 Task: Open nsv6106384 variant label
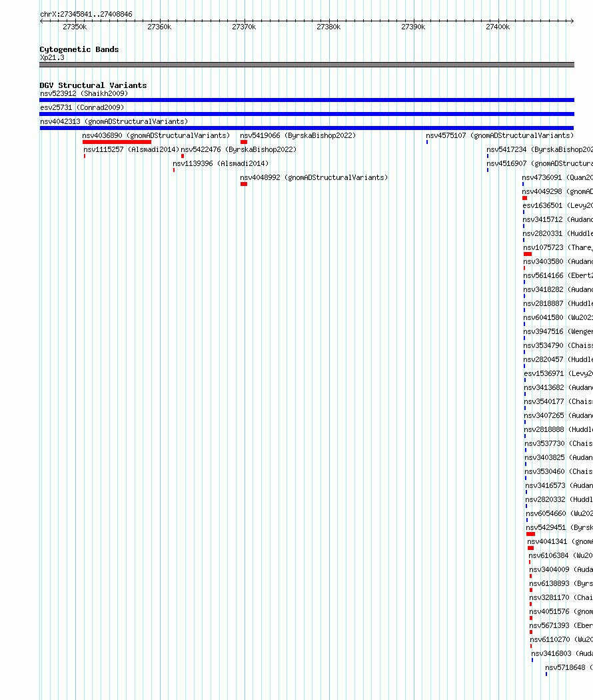click(561, 555)
